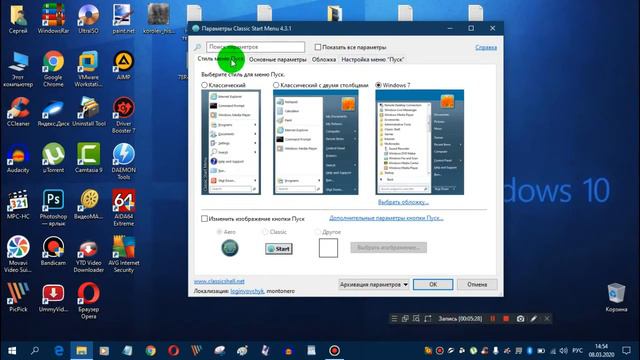This screenshot has width=640, height=360.
Task: Open Uninstall Tool desktop shortcut
Action: (89, 111)
